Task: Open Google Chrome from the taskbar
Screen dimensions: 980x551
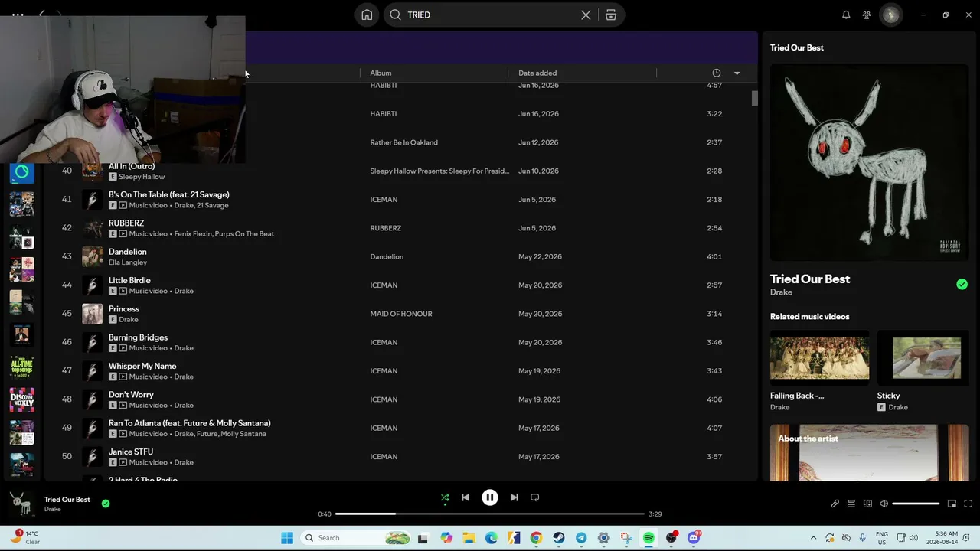Action: pyautogui.click(x=536, y=538)
